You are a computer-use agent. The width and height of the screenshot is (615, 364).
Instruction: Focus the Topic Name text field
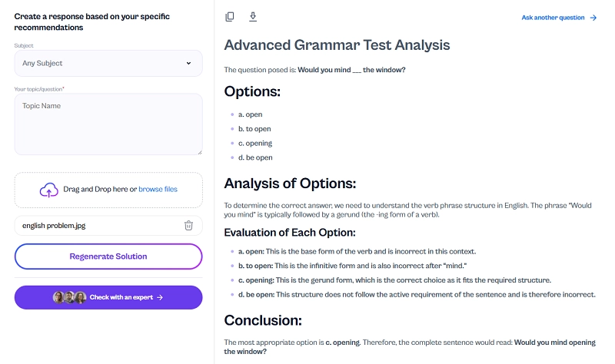(x=108, y=123)
